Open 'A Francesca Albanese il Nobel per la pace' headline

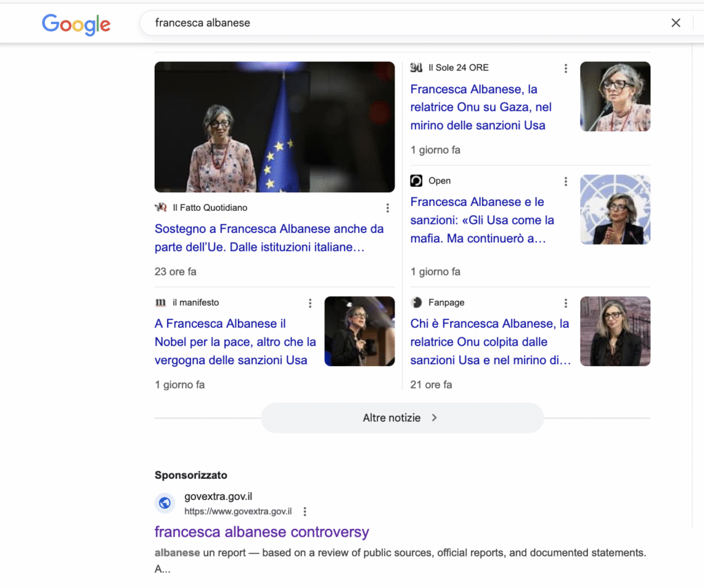(x=235, y=342)
